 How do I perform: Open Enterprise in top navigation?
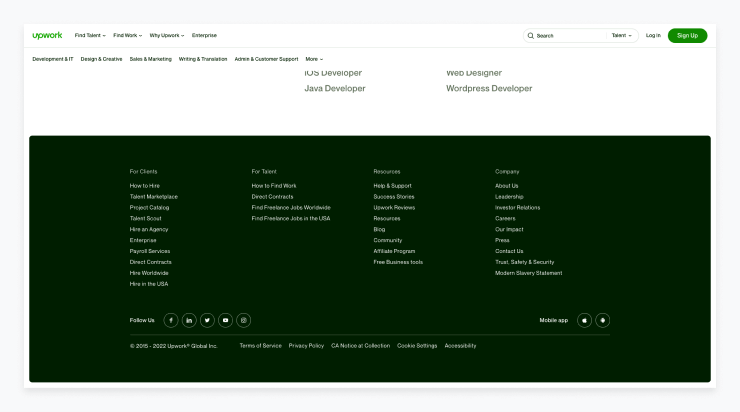(204, 35)
